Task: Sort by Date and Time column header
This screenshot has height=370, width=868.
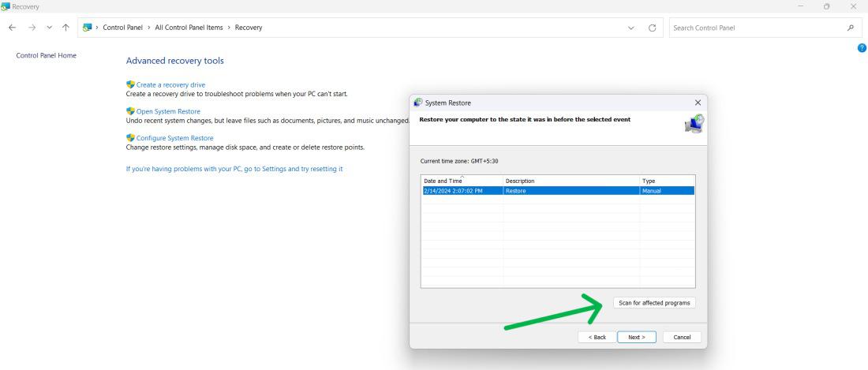Action: [x=462, y=181]
